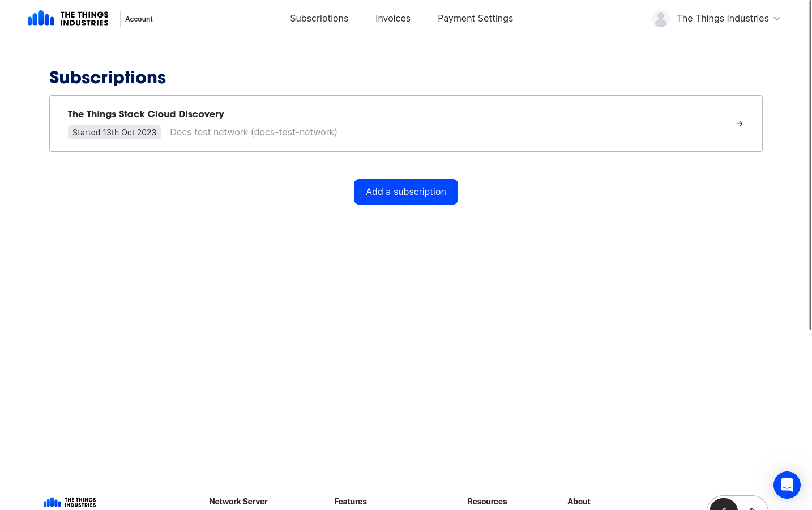Viewport: 812px width, 510px height.
Task: Click The Things Industries logo in the footer
Action: (69, 502)
